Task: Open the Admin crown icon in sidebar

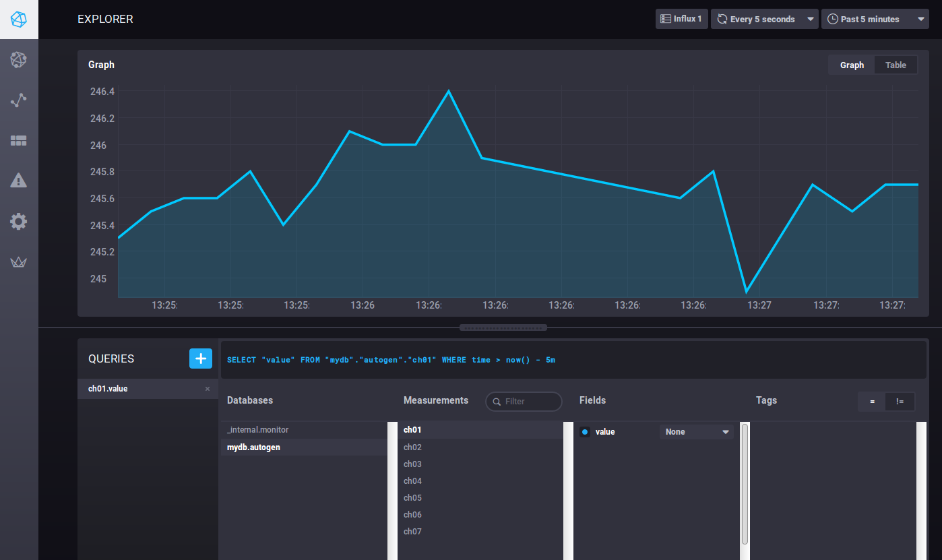Action: click(19, 262)
